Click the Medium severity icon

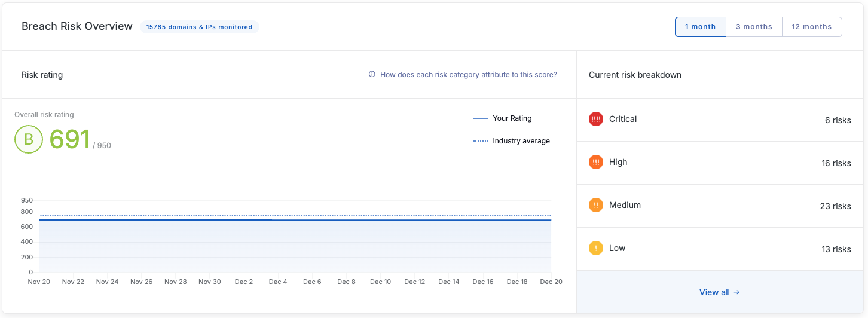pos(595,205)
